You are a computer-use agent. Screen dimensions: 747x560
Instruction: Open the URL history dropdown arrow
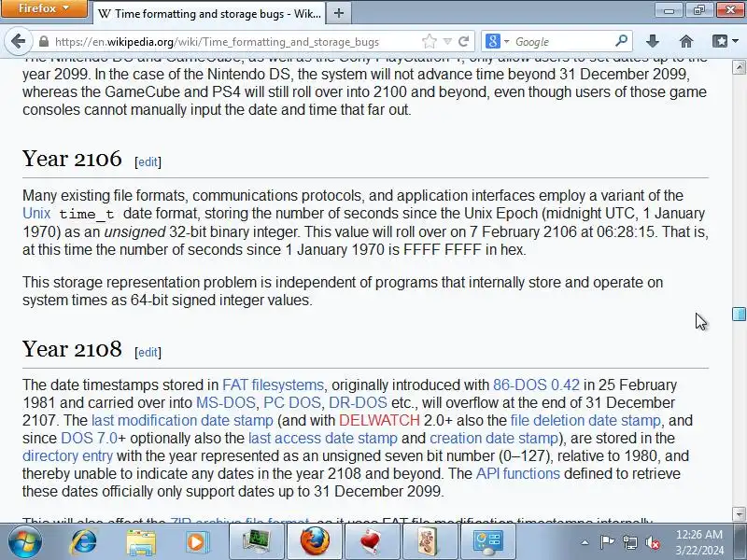(447, 41)
